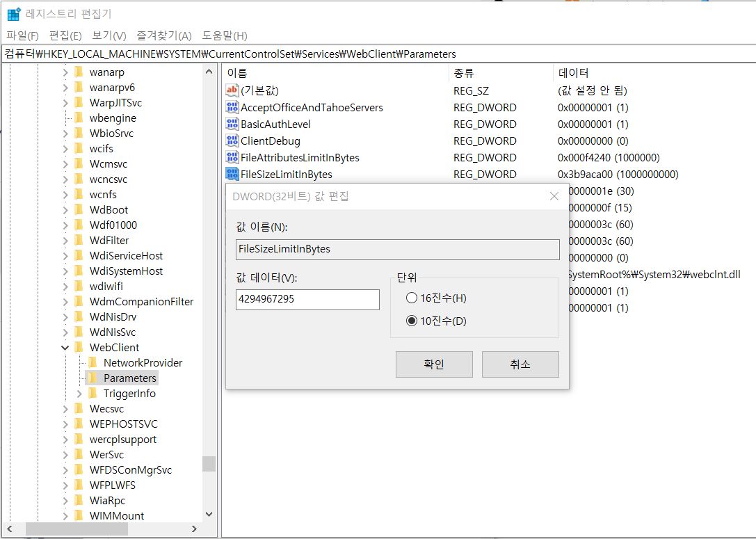Click the ClientDebug DWORD icon
The width and height of the screenshot is (756, 539).
click(x=232, y=140)
